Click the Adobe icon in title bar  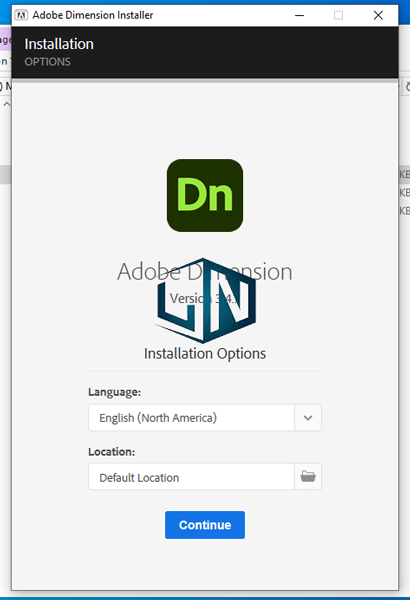21,15
